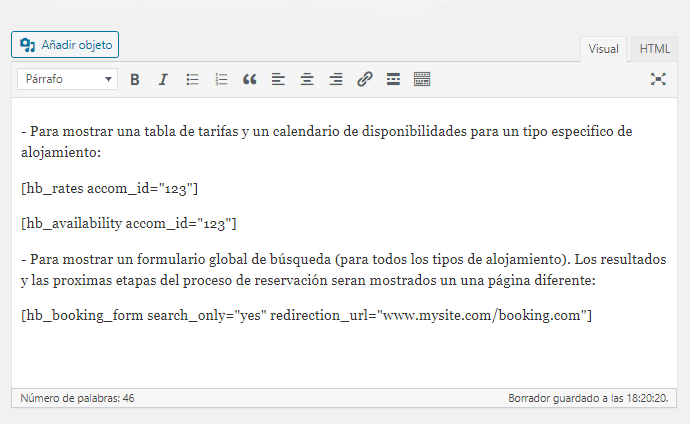The image size is (690, 424).
Task: Center align the text
Action: click(307, 79)
